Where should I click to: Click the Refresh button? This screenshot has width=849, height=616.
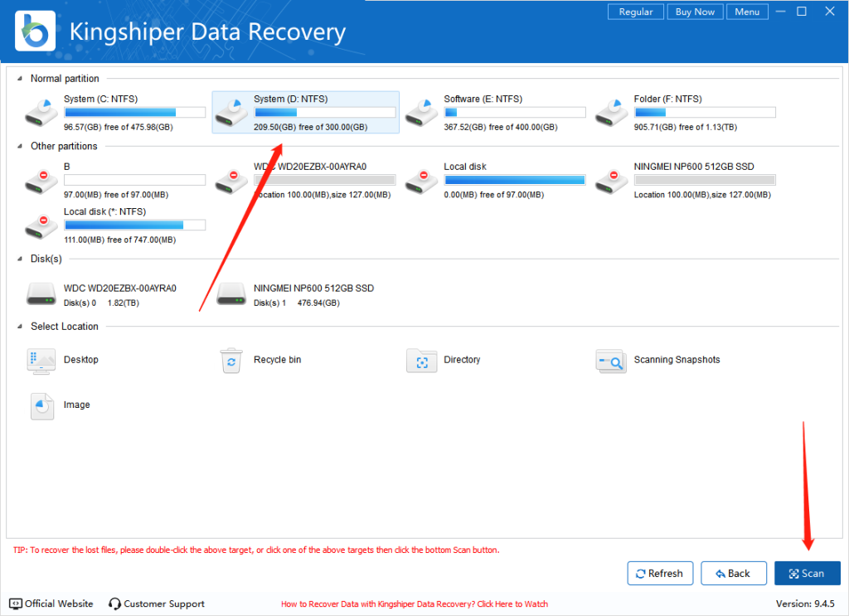(660, 573)
